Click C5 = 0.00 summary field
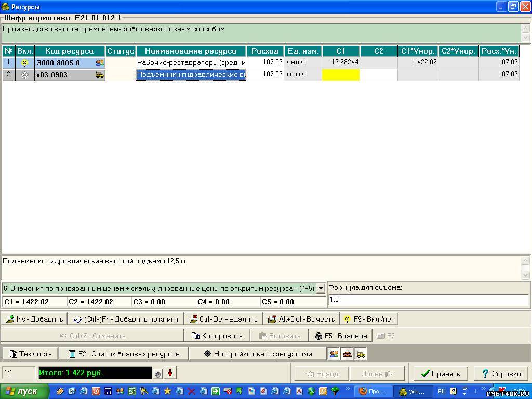Viewport: 532px width, 399px height. click(x=292, y=302)
